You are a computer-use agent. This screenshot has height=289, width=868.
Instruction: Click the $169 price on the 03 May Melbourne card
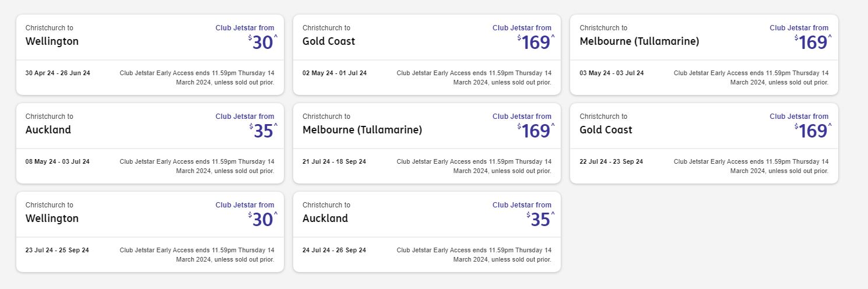(813, 43)
